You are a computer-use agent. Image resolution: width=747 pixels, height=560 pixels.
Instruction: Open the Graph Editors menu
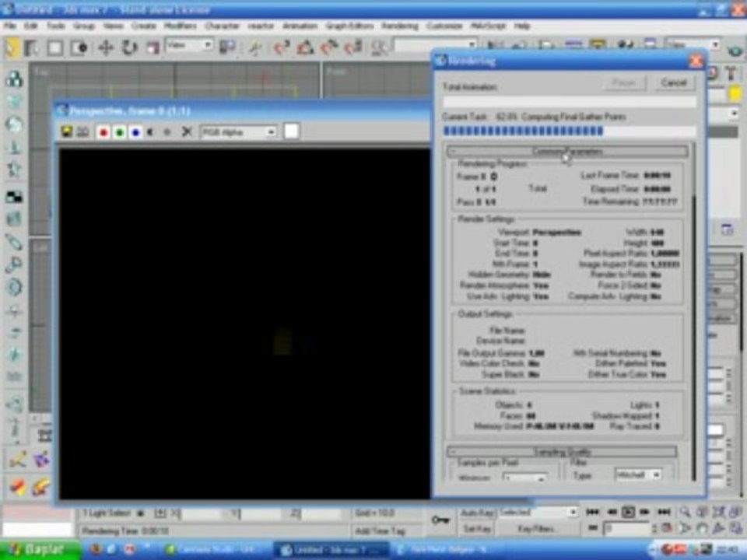(x=349, y=26)
